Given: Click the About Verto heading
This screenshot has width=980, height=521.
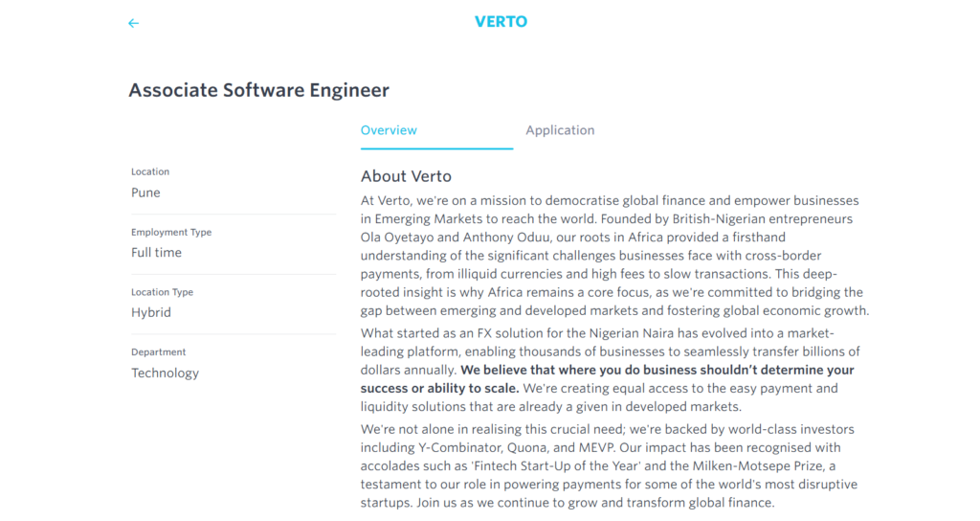Looking at the screenshot, I should pos(406,176).
